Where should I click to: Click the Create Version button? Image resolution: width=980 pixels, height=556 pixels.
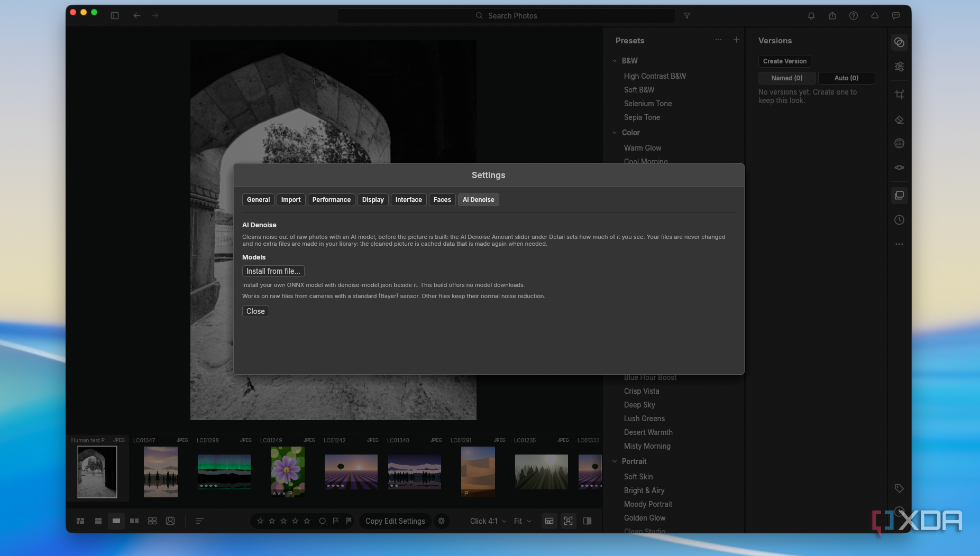[784, 61]
